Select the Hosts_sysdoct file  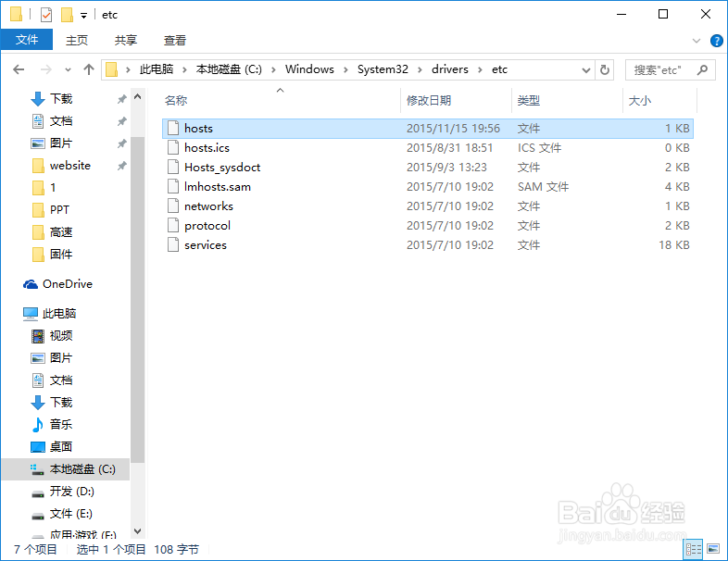(x=428, y=168)
